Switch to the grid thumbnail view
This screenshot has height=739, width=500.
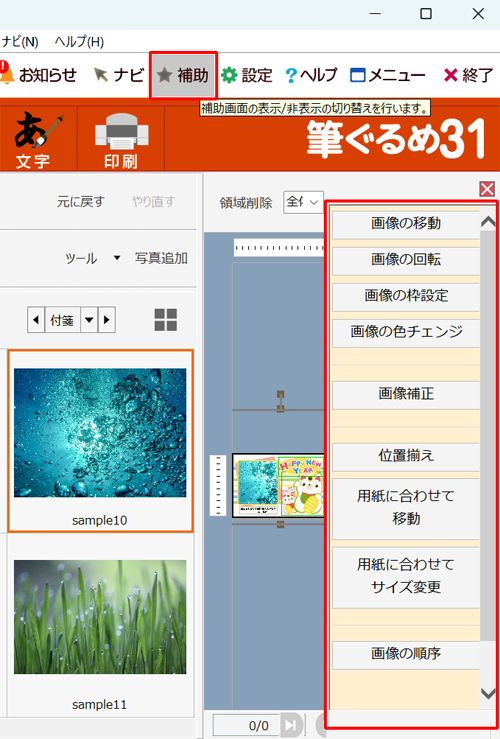click(x=166, y=320)
